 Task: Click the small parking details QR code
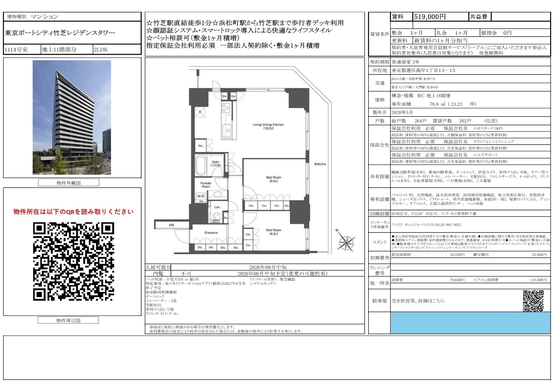click(x=533, y=301)
